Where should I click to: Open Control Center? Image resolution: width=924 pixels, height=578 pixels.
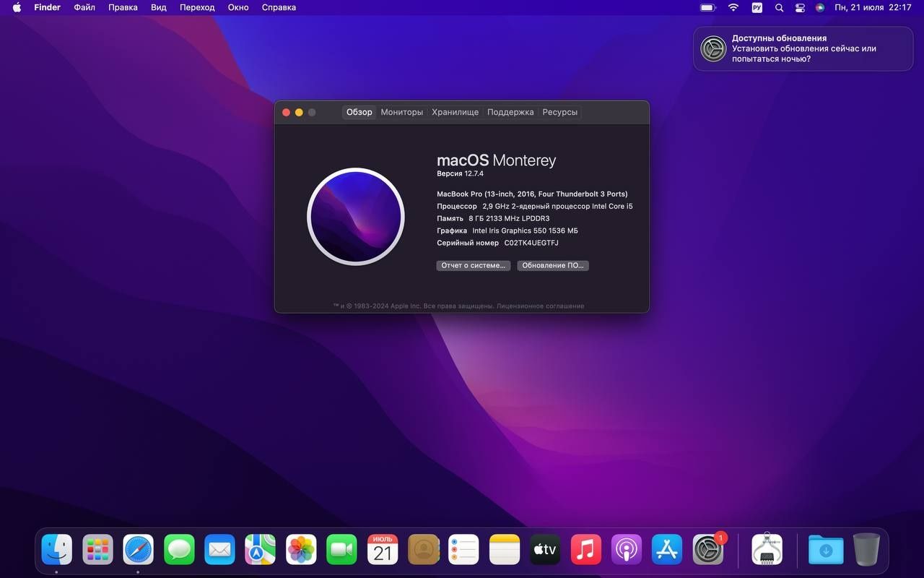click(800, 7)
